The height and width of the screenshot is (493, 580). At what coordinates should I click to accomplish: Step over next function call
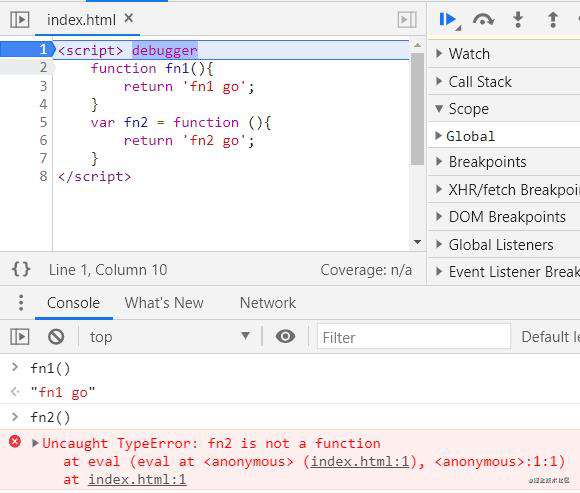tap(483, 20)
